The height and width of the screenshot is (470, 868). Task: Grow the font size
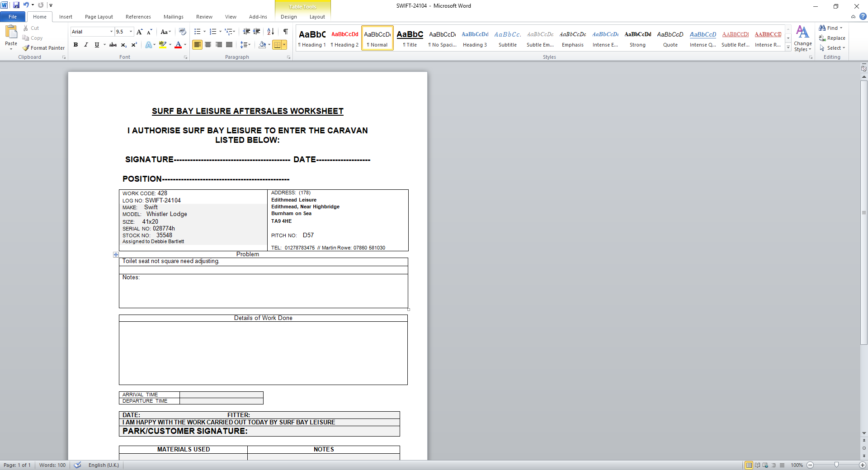pyautogui.click(x=140, y=32)
